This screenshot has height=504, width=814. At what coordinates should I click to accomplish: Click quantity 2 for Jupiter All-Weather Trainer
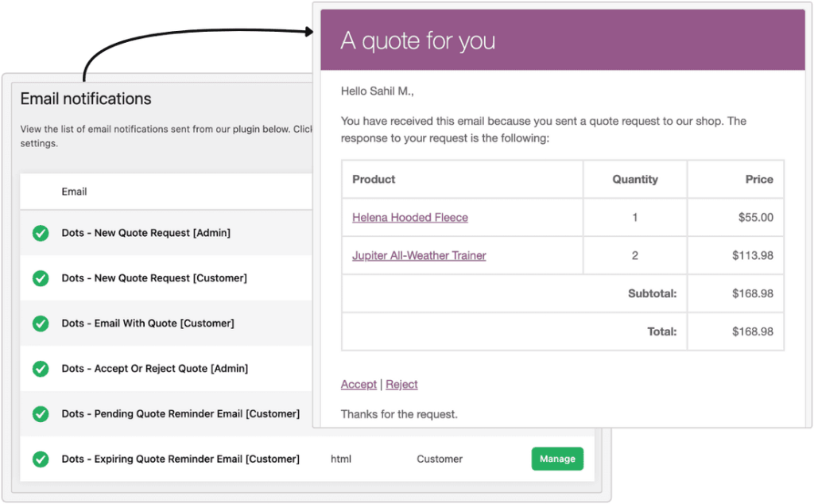click(x=635, y=255)
